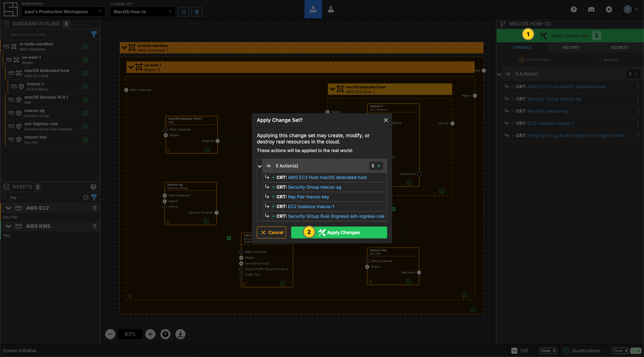This screenshot has height=357, width=644.
Task: Select the Key Pair asset
Action: pos(10,217)
